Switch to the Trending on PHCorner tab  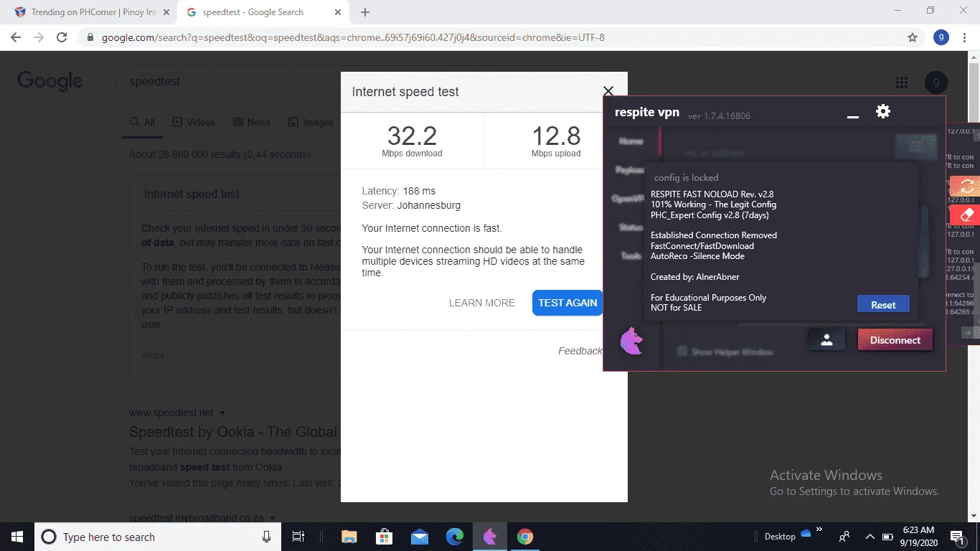[91, 12]
